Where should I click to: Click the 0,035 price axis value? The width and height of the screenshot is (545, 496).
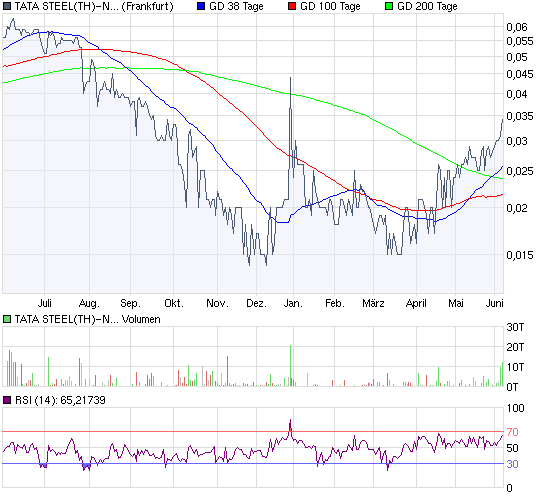click(x=520, y=116)
